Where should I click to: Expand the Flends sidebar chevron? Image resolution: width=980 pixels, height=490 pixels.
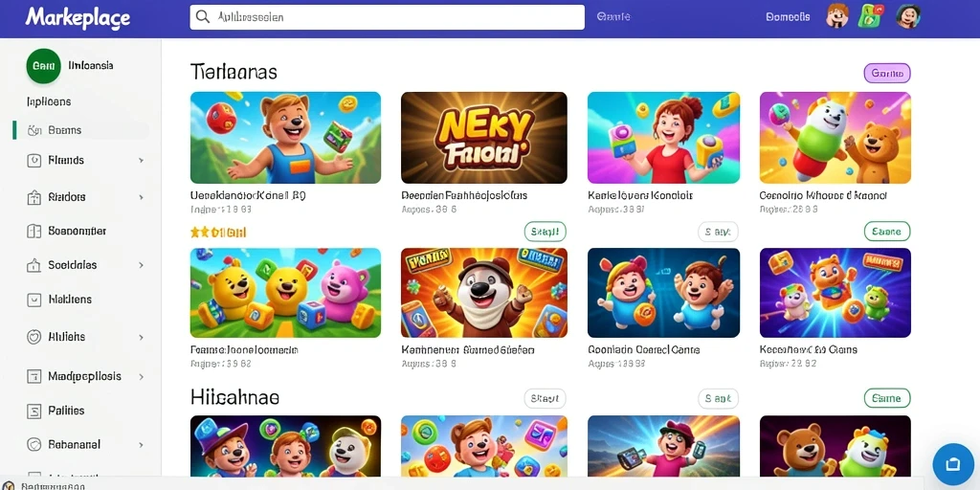(142, 161)
